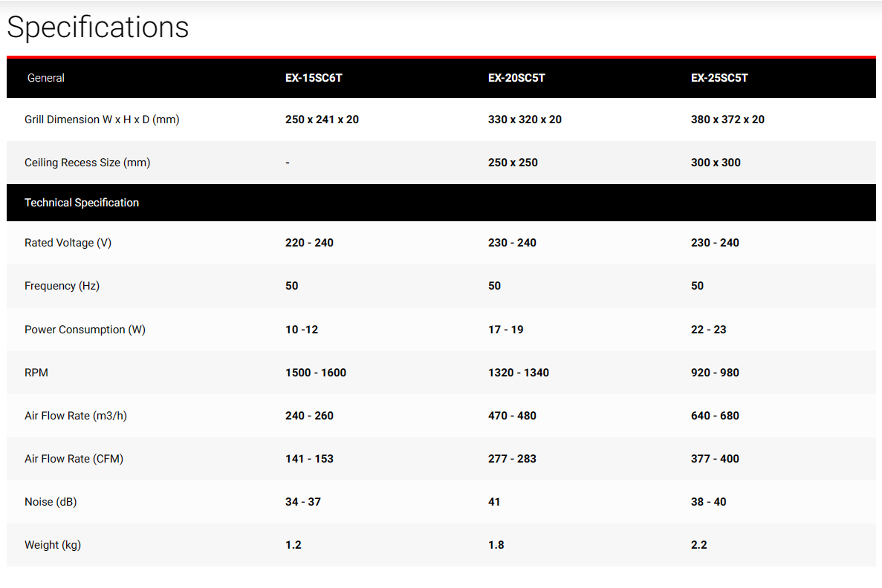Click the Specifications page heading
The height and width of the screenshot is (588, 882).
pyautogui.click(x=98, y=27)
